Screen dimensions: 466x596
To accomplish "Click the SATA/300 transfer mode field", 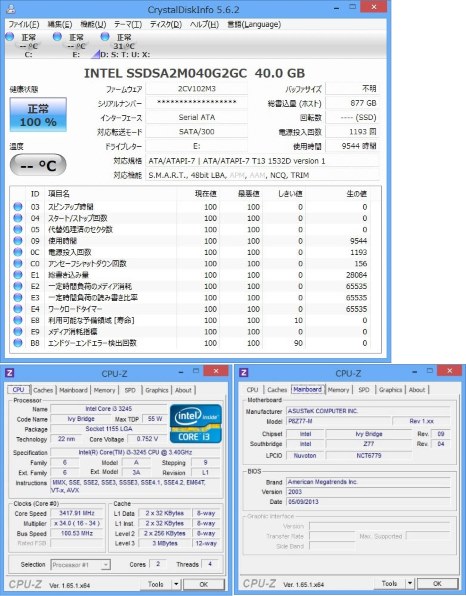I will 197,132.
